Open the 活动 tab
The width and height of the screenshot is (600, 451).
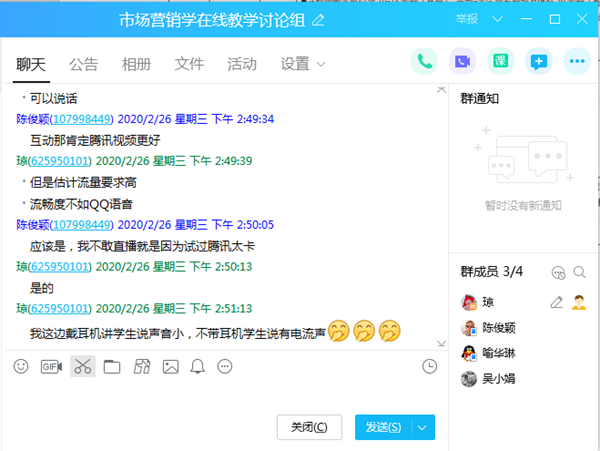[242, 64]
